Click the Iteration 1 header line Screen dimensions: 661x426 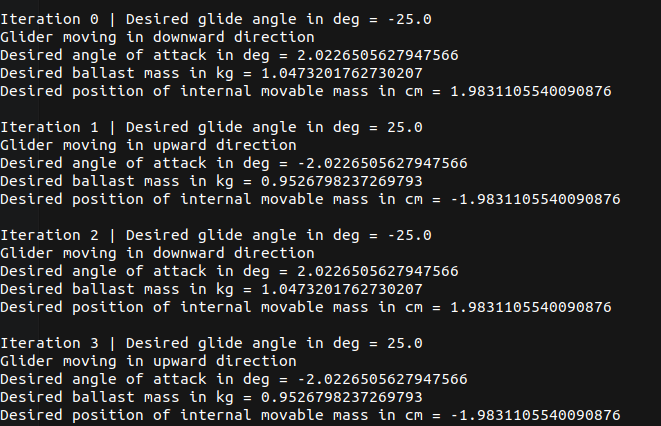(x=212, y=127)
